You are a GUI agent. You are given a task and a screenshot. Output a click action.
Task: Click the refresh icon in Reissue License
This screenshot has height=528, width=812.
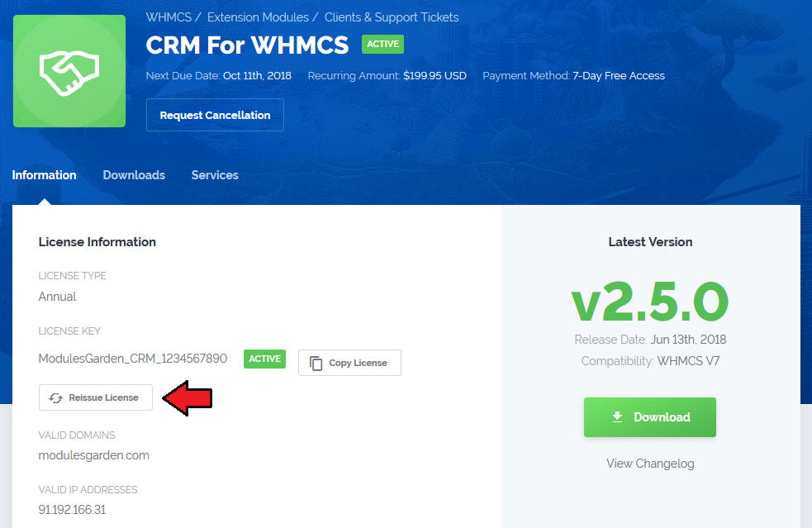point(55,398)
